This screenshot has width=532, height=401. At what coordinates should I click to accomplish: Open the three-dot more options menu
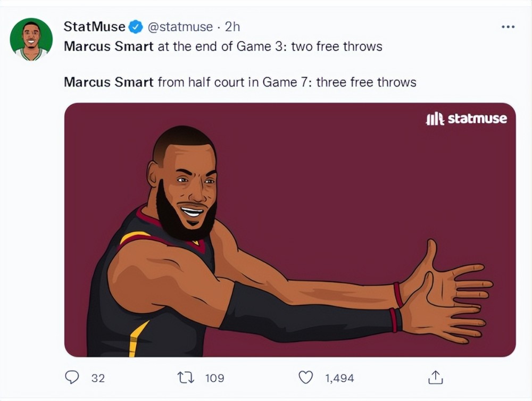click(x=508, y=27)
